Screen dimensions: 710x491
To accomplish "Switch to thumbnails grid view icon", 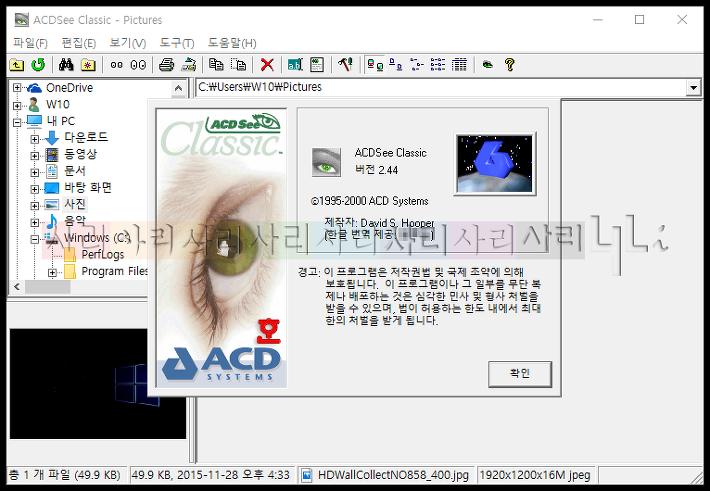I will pos(459,65).
